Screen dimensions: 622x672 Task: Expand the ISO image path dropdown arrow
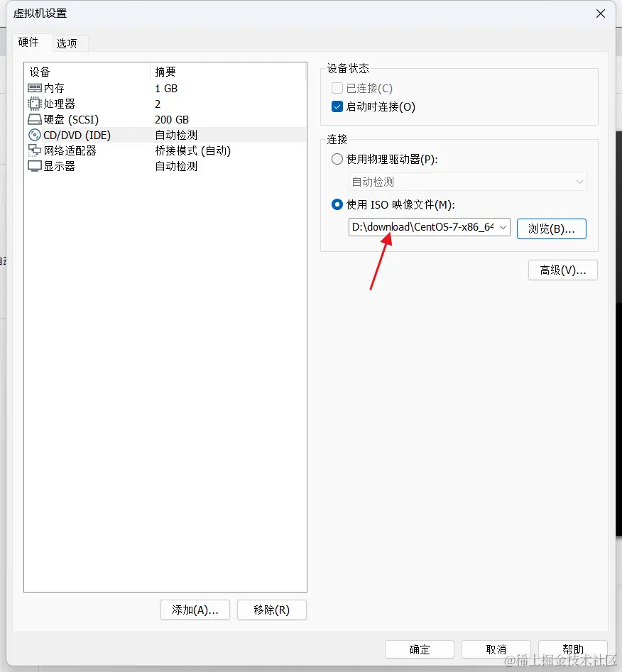(503, 227)
